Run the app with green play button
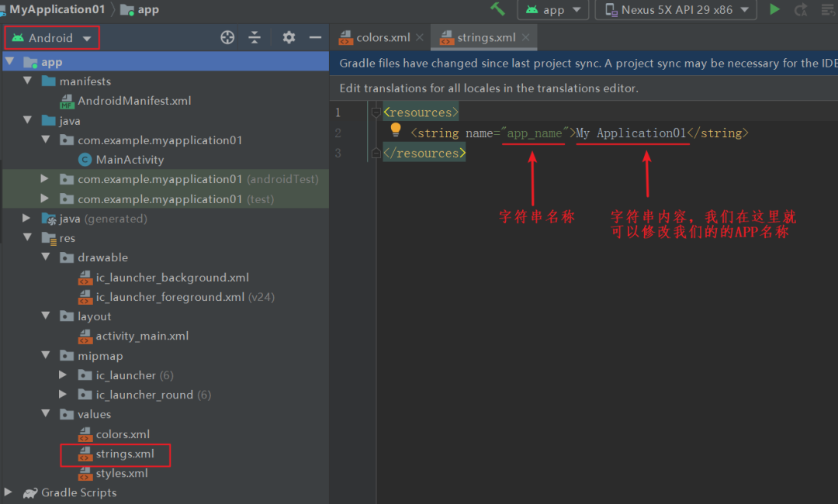This screenshot has height=504, width=838. 774,9
